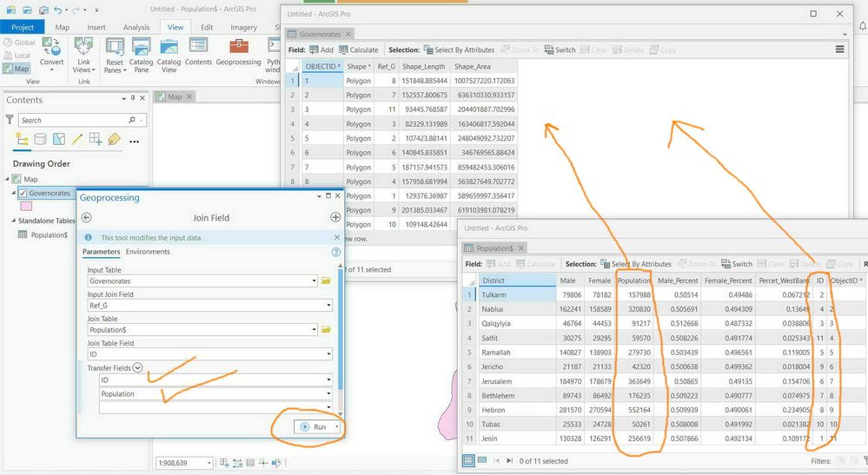
Task: Select List By Data Source icon
Action: 41,139
